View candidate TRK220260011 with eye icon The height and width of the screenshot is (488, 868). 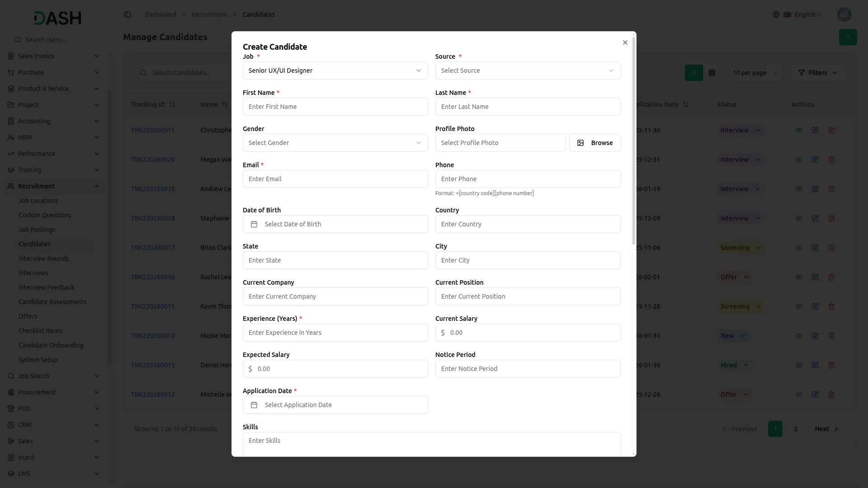click(x=799, y=130)
